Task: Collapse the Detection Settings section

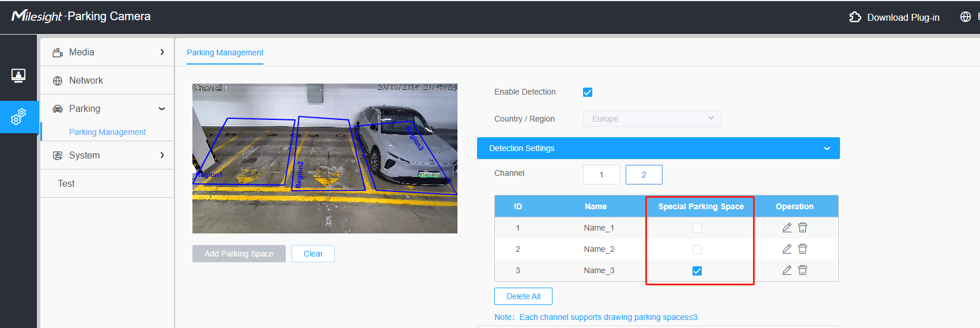Action: click(x=659, y=148)
